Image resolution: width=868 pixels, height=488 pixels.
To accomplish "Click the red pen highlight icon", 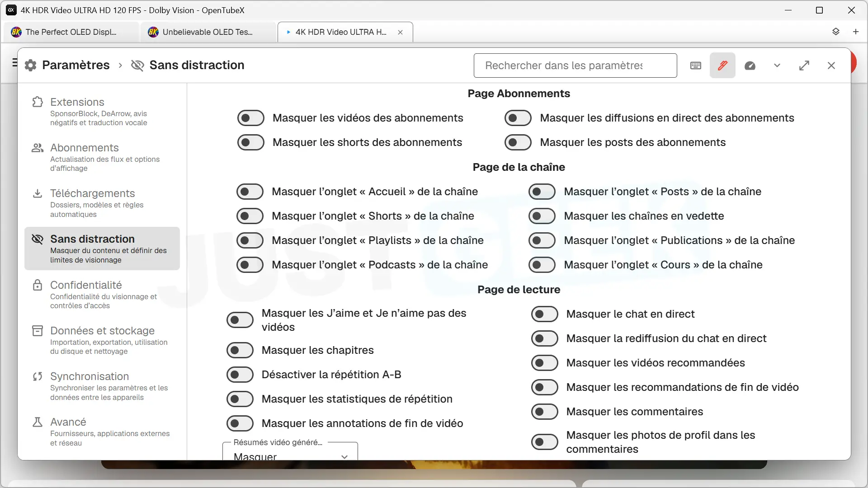I will click(x=722, y=66).
